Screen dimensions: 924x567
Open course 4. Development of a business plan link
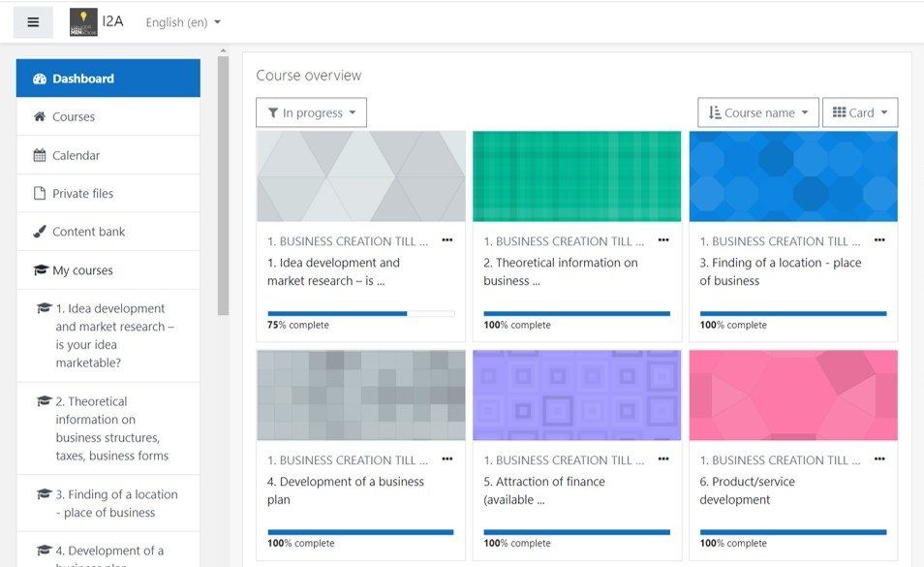coord(346,490)
